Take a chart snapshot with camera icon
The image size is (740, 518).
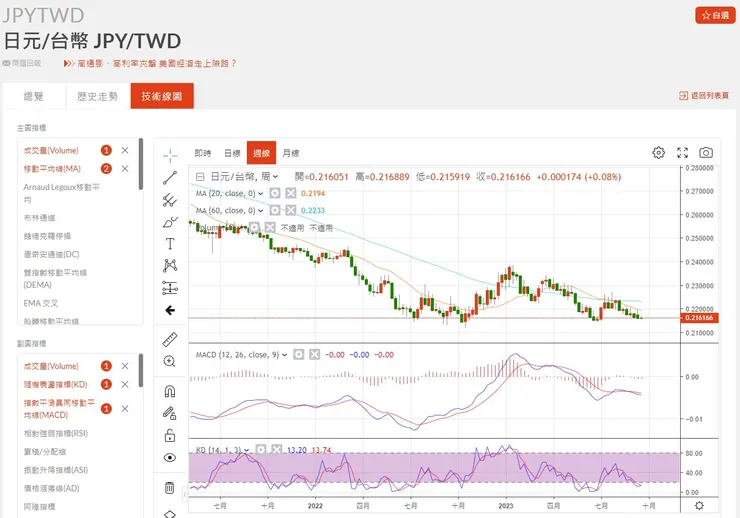[706, 152]
